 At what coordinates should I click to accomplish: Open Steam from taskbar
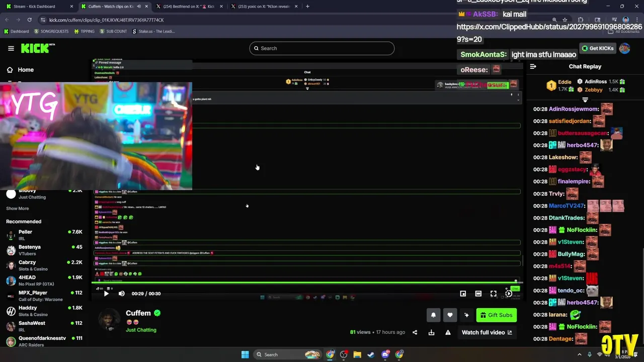coord(371,354)
